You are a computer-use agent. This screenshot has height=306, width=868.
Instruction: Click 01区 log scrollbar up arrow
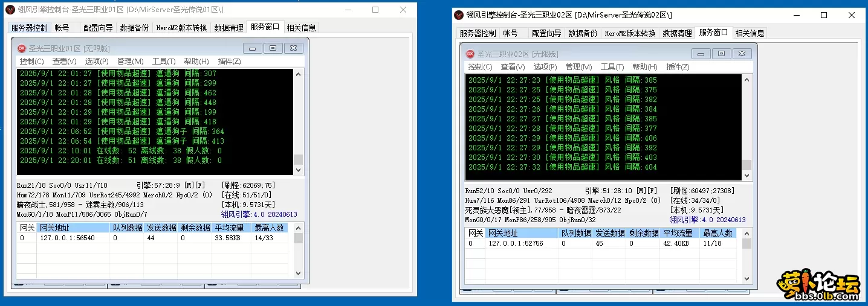click(298, 74)
